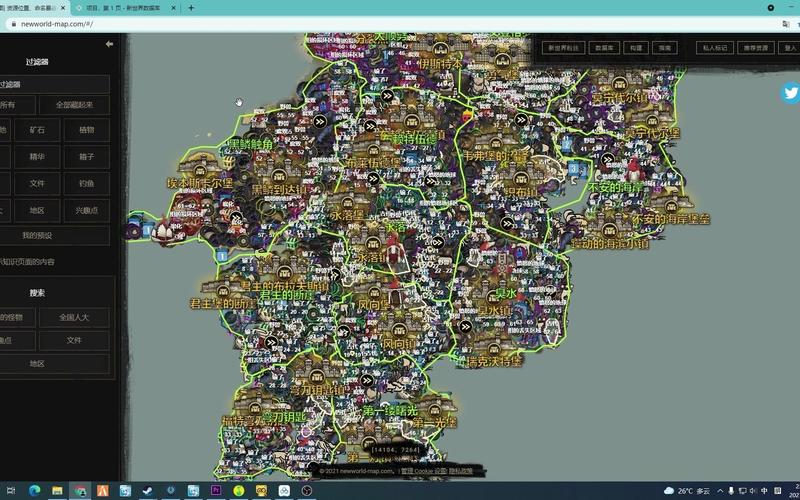Switch to the 项目 第1页 browser tab
Image resolution: width=800 pixels, height=500 pixels.
pos(125,8)
